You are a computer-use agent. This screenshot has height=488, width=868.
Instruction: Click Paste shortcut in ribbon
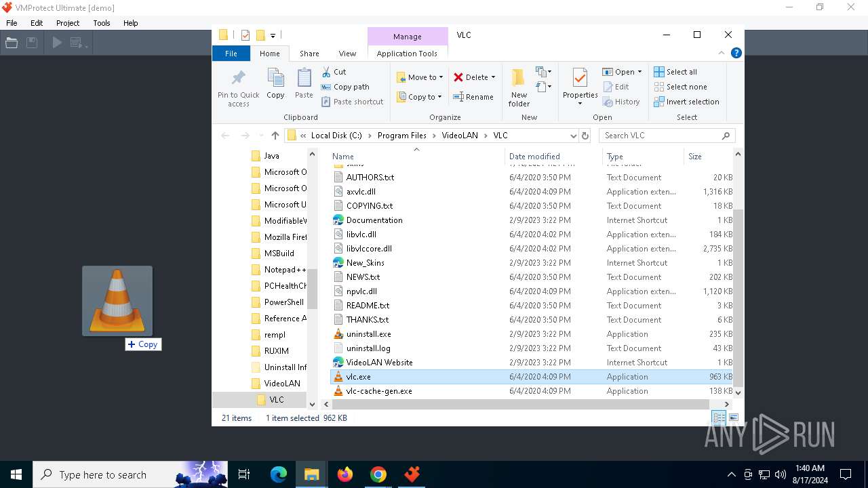(353, 102)
